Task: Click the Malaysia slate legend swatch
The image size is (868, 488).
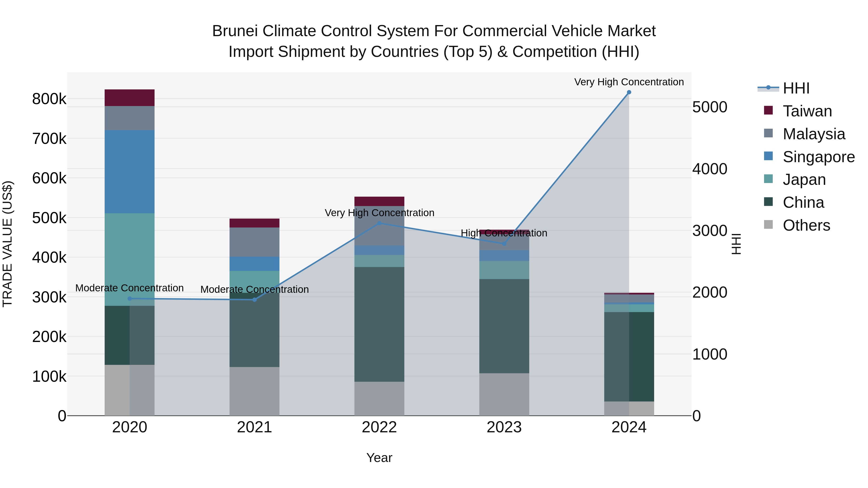Action: [x=768, y=133]
